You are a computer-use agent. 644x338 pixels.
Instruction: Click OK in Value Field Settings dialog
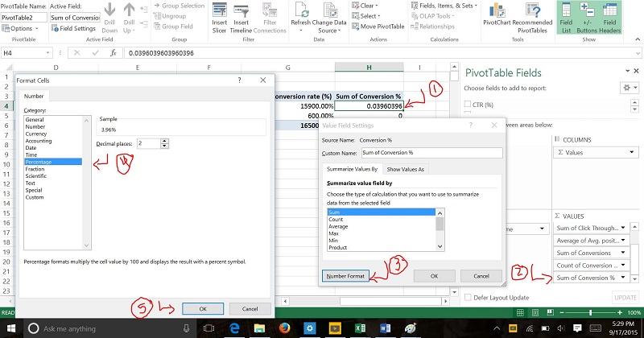coord(434,276)
